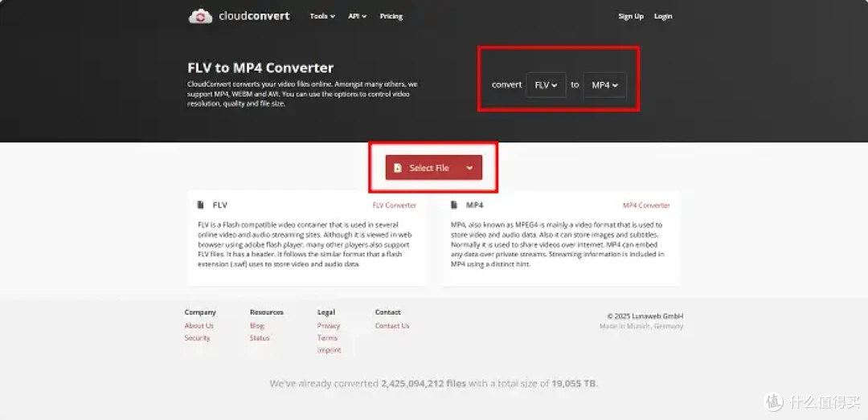Click the FLV card heading text
The width and height of the screenshot is (868, 420).
219,206
